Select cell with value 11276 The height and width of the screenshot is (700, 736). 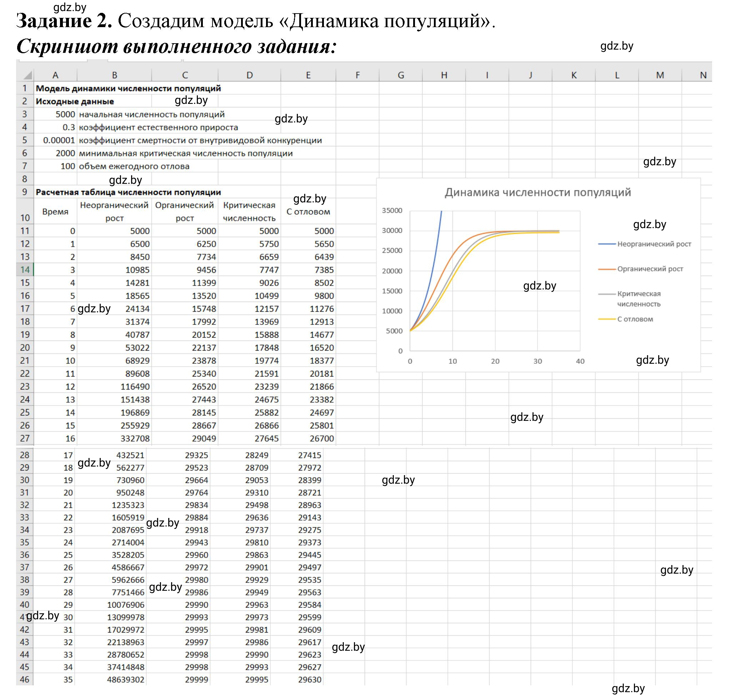point(308,308)
